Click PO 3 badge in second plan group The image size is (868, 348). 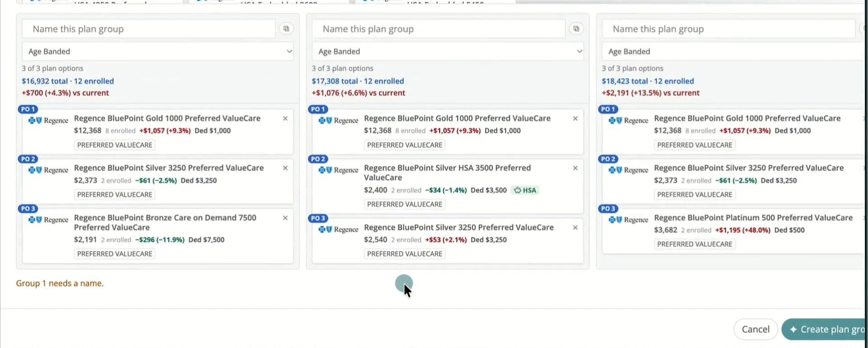pyautogui.click(x=318, y=218)
